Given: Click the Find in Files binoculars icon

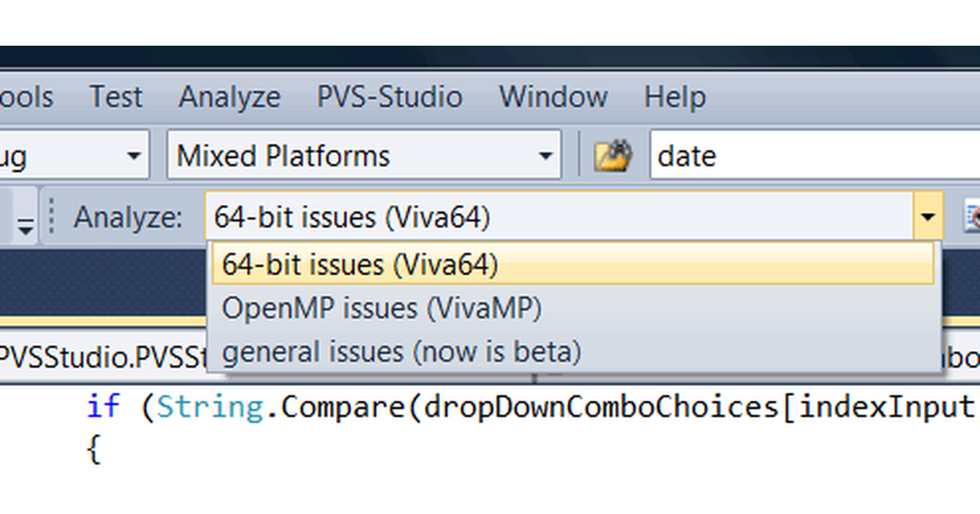Looking at the screenshot, I should click(612, 155).
